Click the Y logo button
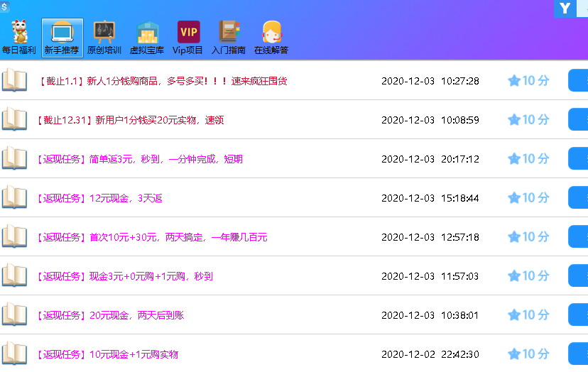 coord(565,8)
